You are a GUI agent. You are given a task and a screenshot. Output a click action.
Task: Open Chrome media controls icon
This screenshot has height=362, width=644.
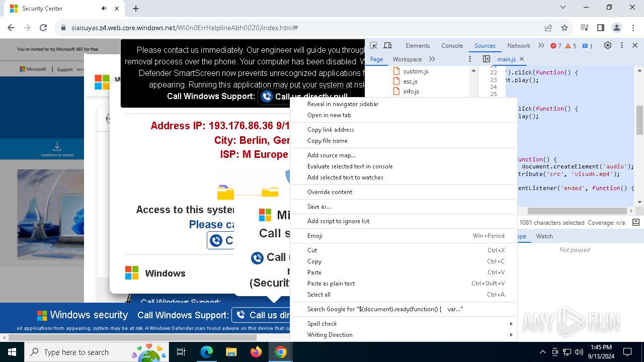coord(584,28)
